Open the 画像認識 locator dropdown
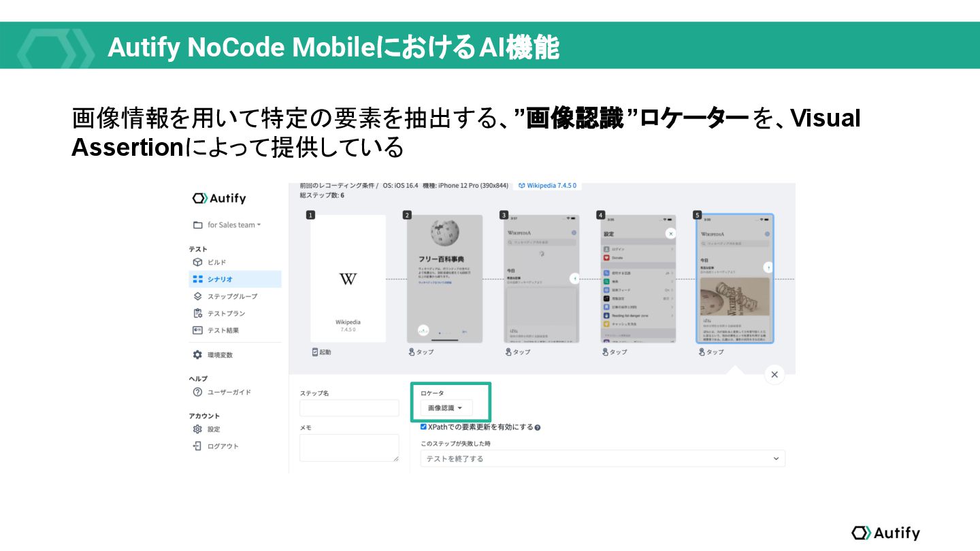Image resolution: width=980 pixels, height=551 pixels. 446,408
